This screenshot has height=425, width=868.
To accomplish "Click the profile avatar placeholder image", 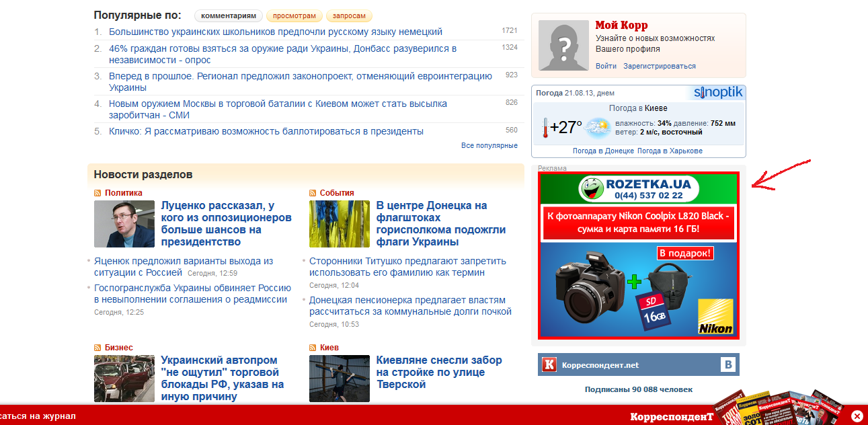I will pos(563,46).
